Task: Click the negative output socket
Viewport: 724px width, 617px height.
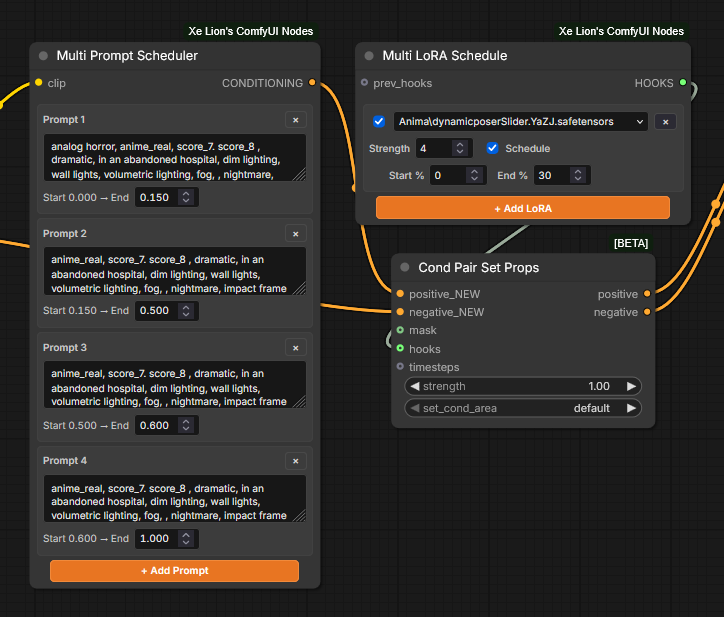Action: pos(647,312)
